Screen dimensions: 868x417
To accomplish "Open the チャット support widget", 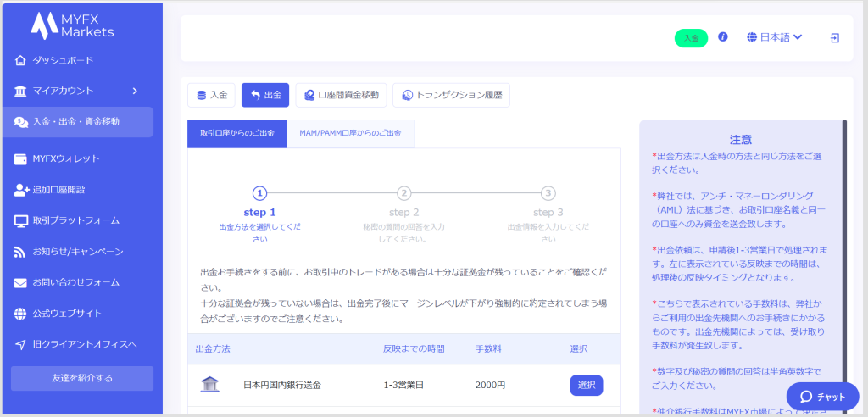I will point(822,396).
